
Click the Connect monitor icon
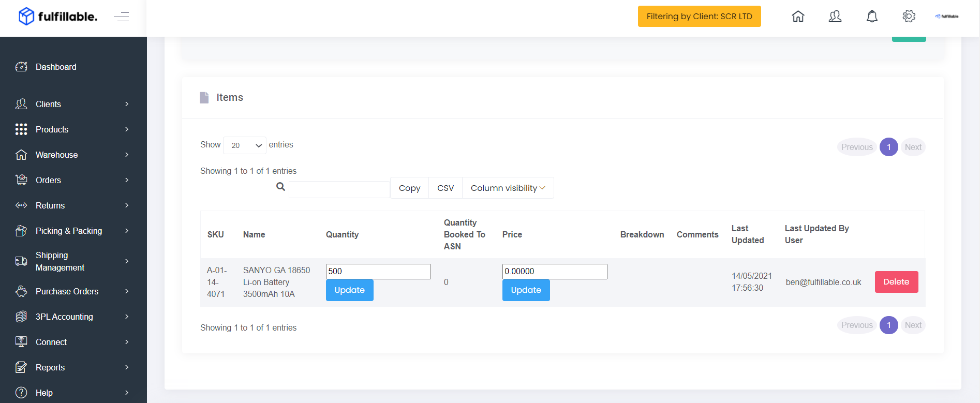click(x=21, y=342)
